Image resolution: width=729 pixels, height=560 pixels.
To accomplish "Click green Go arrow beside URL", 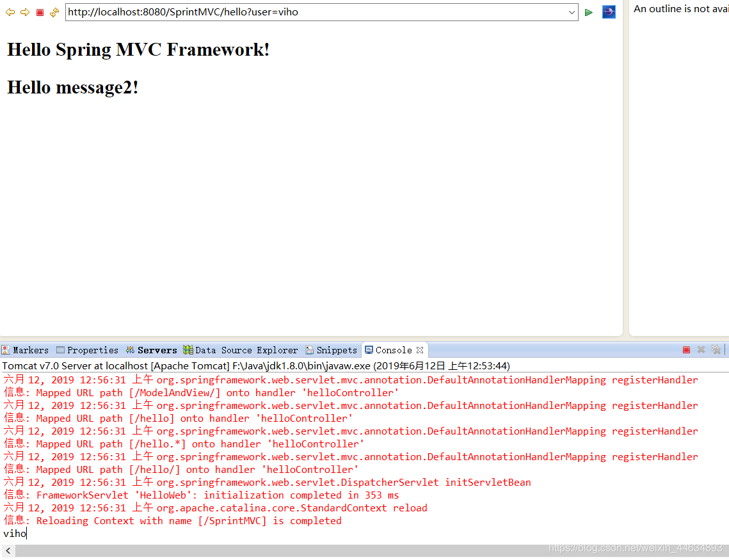I will pos(589,12).
